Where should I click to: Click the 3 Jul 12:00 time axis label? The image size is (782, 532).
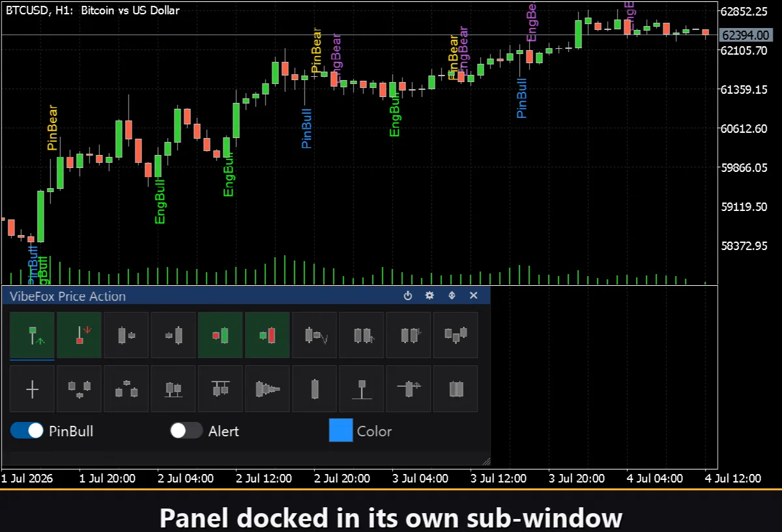click(499, 479)
